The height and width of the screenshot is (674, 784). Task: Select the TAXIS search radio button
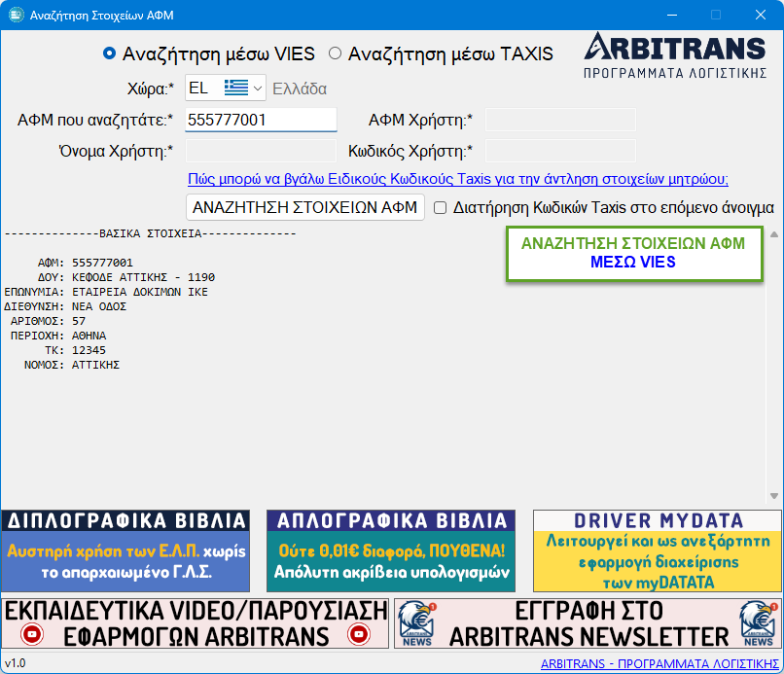(x=335, y=53)
